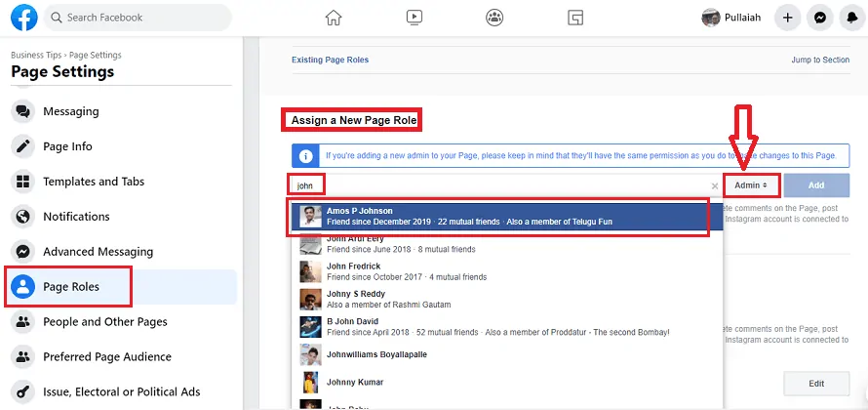Click the Page Roles person icon

tap(22, 286)
